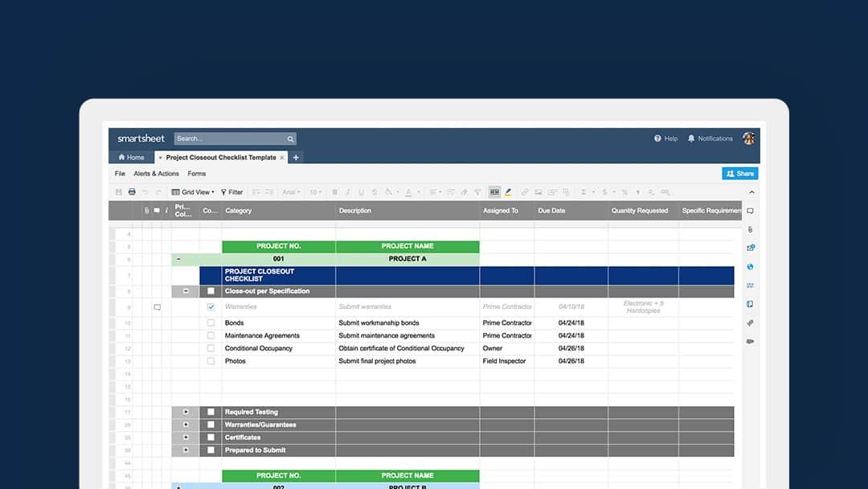
Task: Toggle bold formatting in the toolbar
Action: click(x=334, y=191)
